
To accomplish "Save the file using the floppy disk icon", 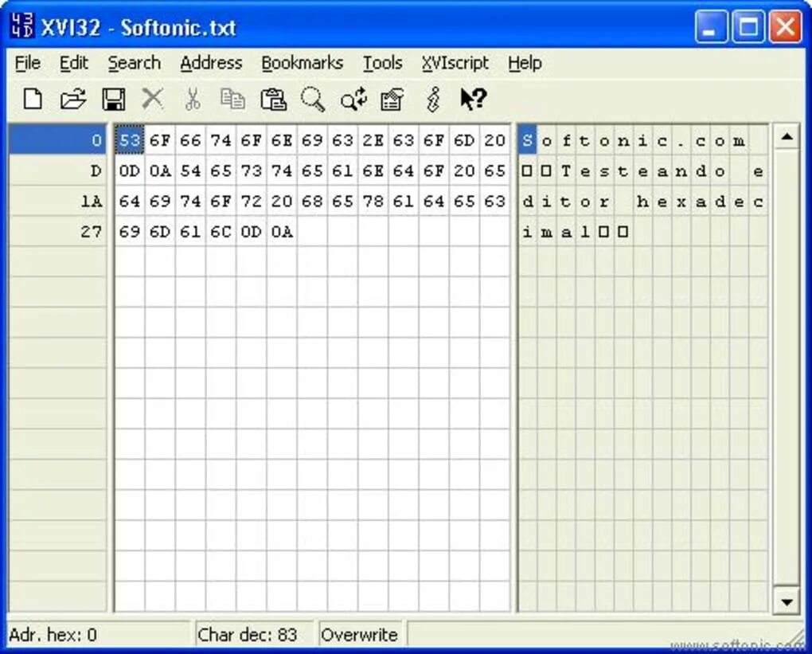I will point(113,99).
